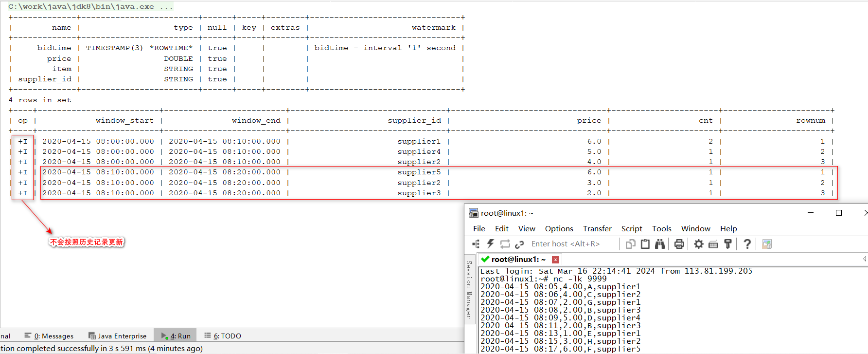Open the Help menu in SecureCRT
868x354 pixels.
point(728,228)
